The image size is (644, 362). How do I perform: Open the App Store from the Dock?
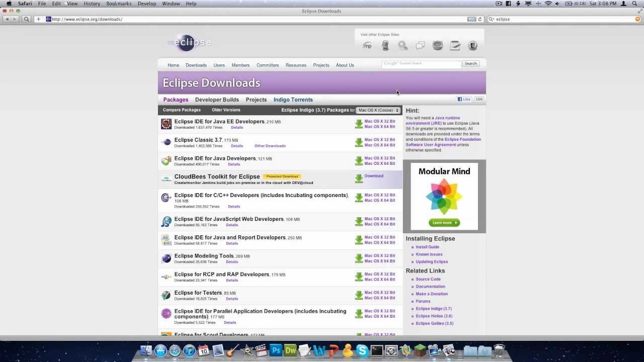tap(160, 350)
